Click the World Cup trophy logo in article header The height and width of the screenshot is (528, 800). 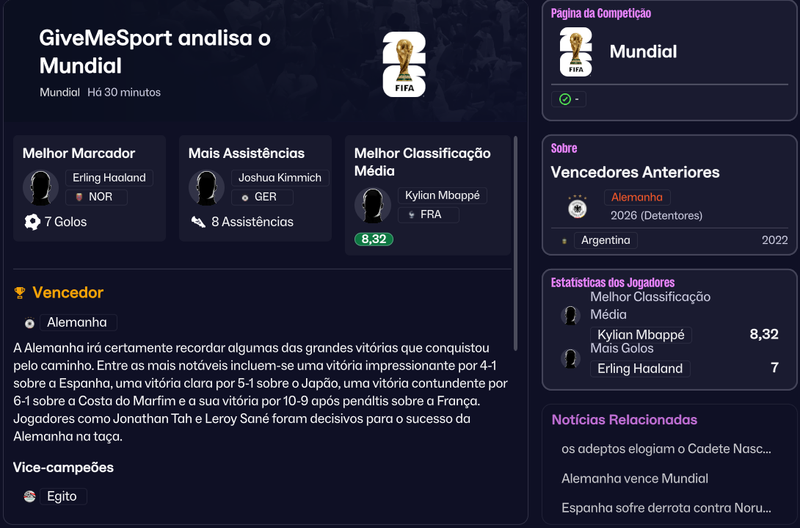click(x=404, y=64)
